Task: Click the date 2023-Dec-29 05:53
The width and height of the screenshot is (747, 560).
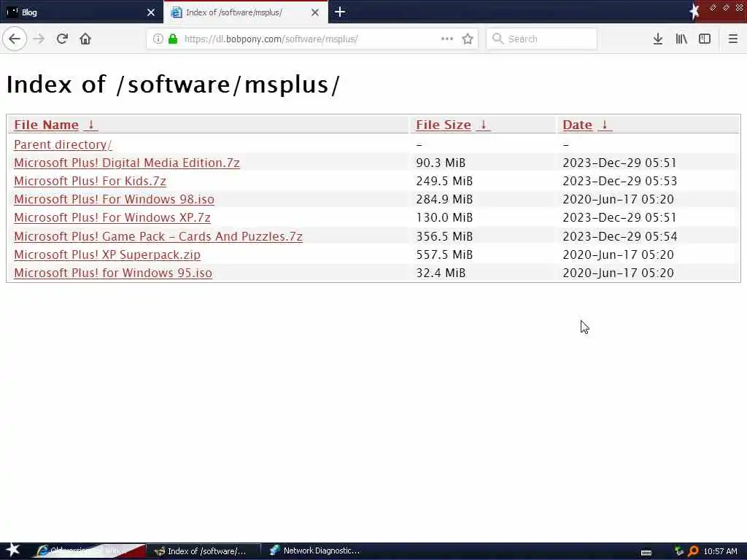Action: (620, 181)
